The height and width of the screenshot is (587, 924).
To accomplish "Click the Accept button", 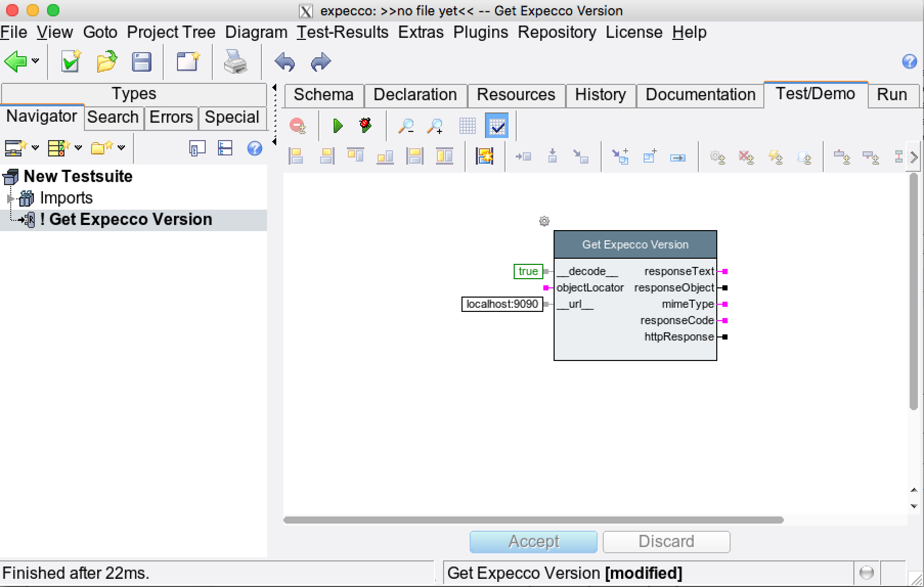I will pos(533,541).
